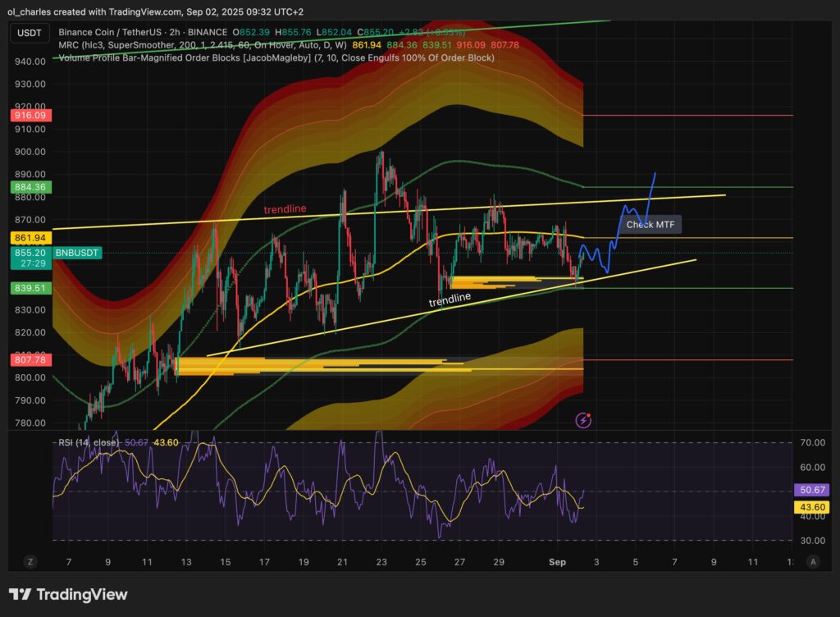
Task: Click the purple lightning quick-action icon on chart
Action: (583, 419)
